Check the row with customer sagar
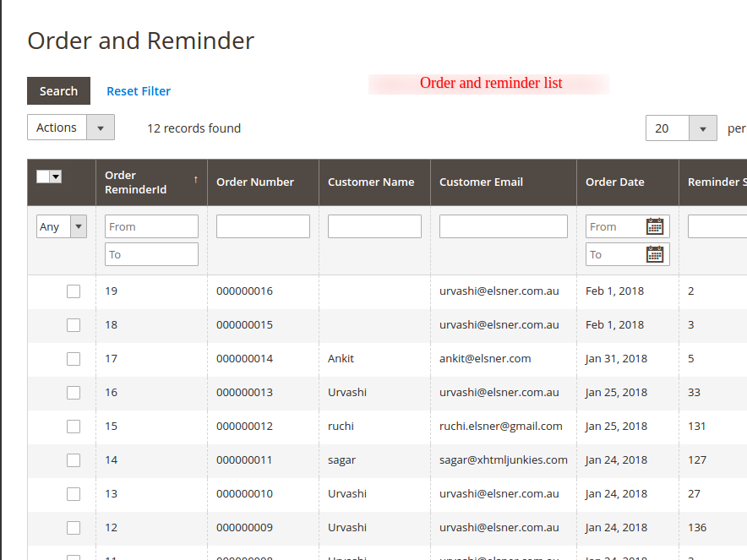The height and width of the screenshot is (560, 747). (x=74, y=460)
